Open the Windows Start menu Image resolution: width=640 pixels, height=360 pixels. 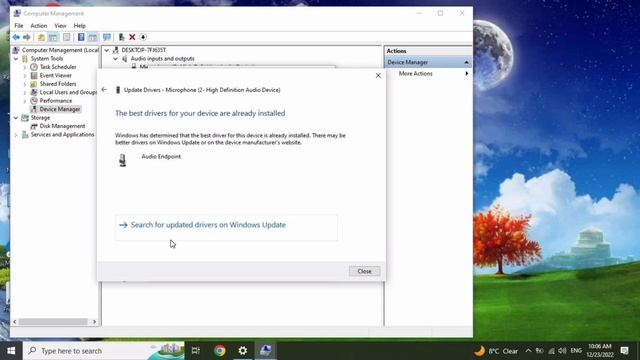click(x=11, y=351)
